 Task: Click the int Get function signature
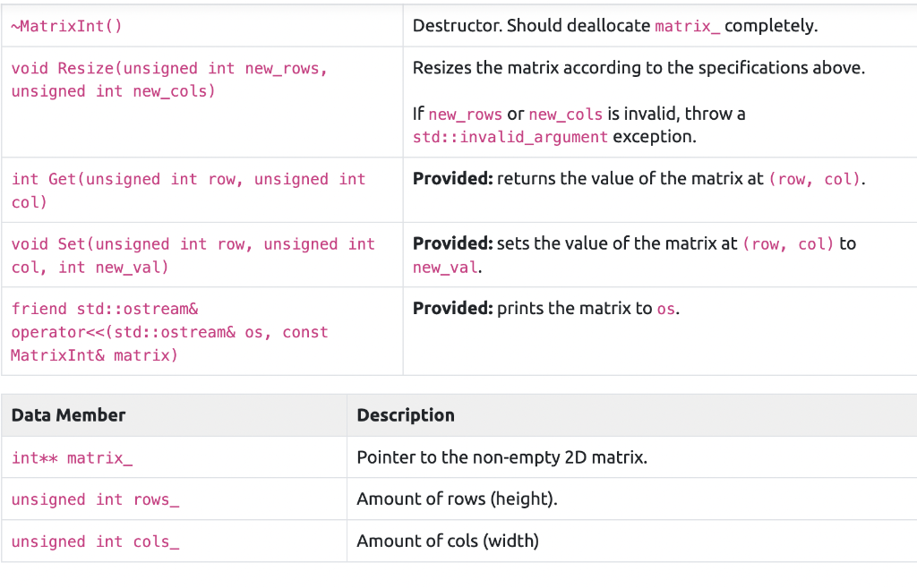pos(188,191)
